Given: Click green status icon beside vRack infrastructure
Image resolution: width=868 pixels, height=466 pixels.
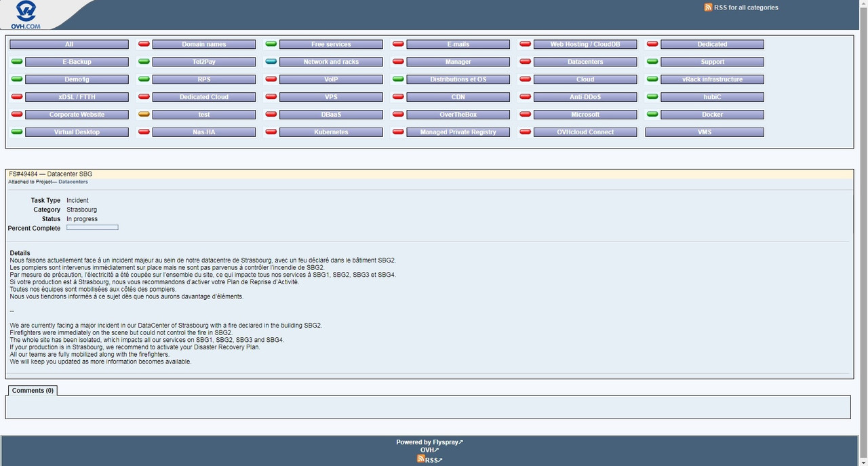Looking at the screenshot, I should [x=652, y=79].
